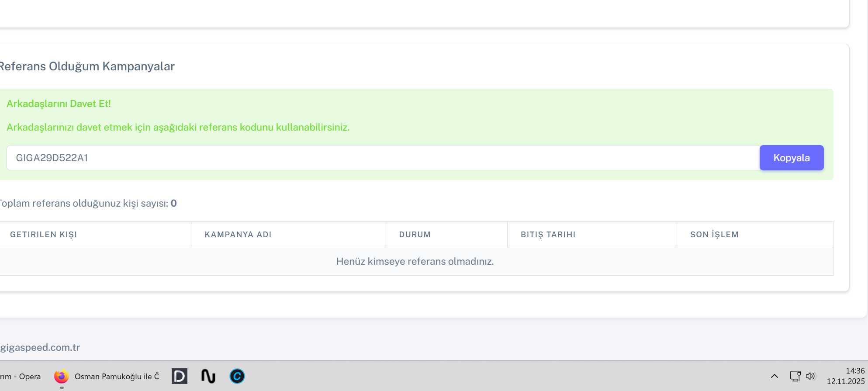Viewport: 868px width, 391px height.
Task: Click the volume speaker icon in the tray
Action: 810,376
